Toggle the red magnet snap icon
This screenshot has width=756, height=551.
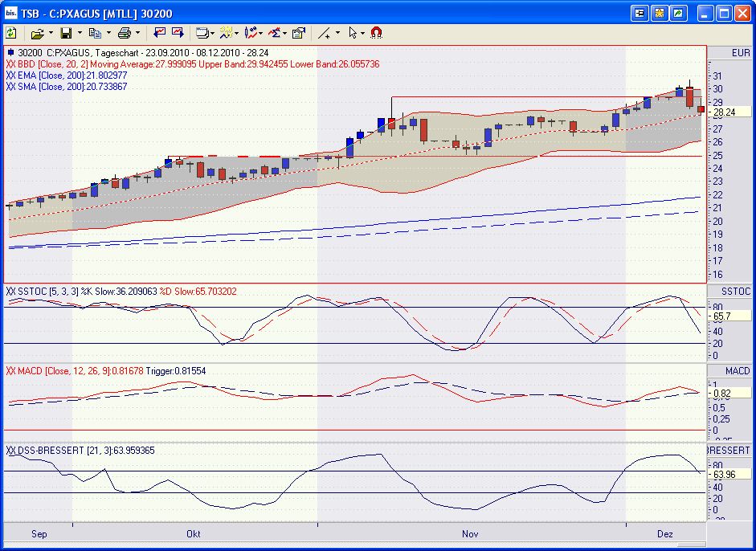pyautogui.click(x=376, y=32)
